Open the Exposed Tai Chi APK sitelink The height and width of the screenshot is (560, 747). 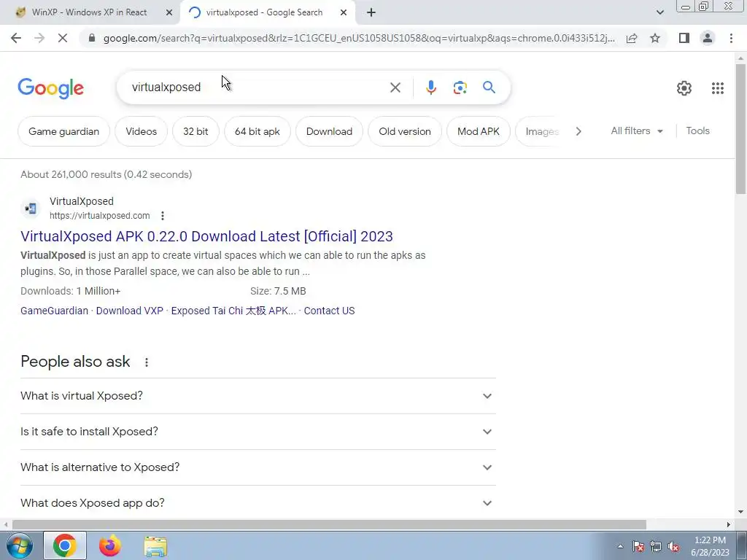point(233,311)
